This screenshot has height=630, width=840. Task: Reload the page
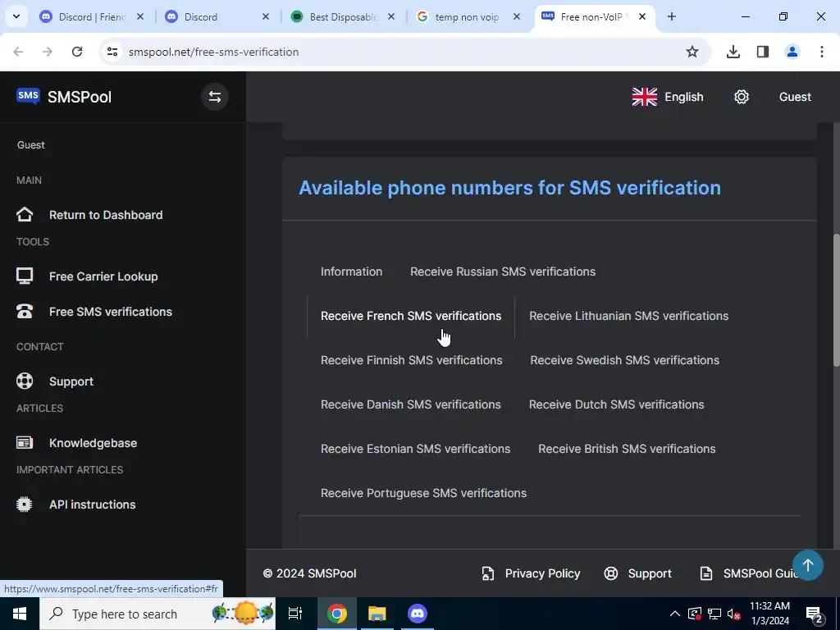click(x=77, y=52)
